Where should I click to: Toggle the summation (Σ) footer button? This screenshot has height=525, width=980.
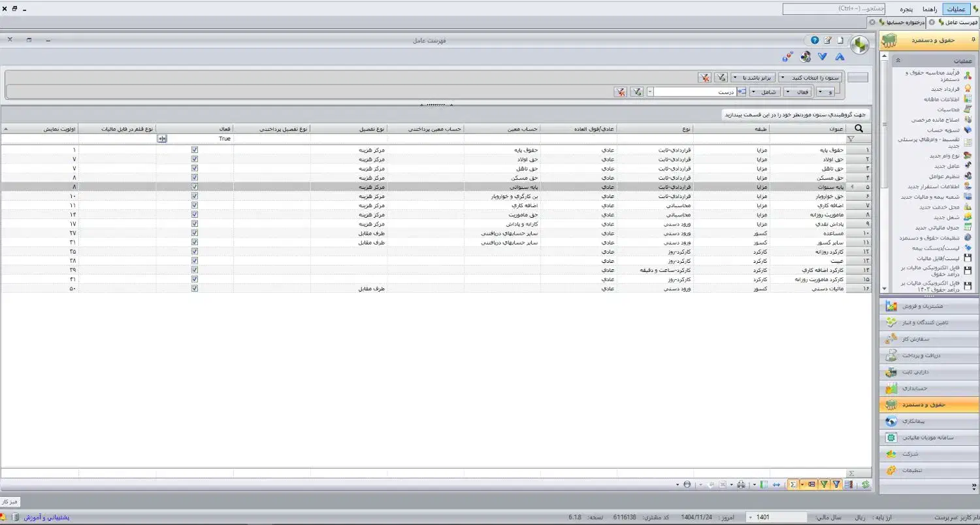(x=793, y=484)
